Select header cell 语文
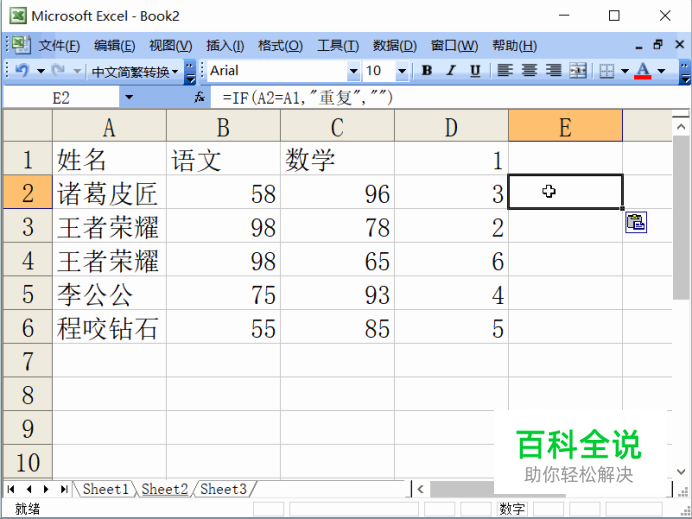Screen dimensions: 692x519 click(x=223, y=158)
